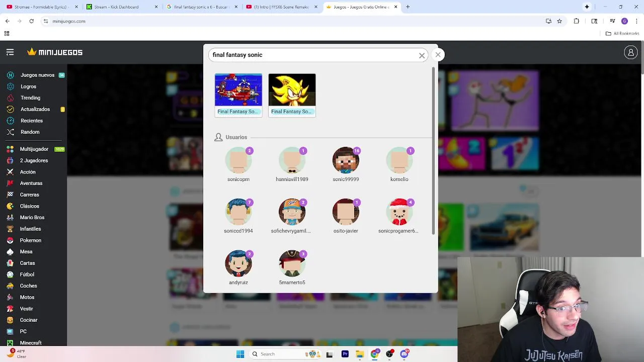Open the Chrome three-dot menu
This screenshot has height=362, width=644.
click(x=636, y=21)
